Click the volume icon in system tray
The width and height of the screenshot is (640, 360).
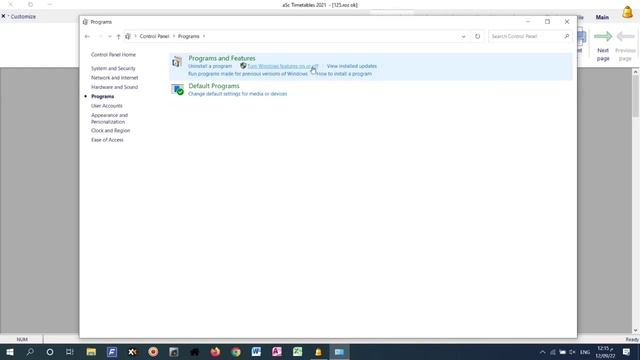coord(572,352)
